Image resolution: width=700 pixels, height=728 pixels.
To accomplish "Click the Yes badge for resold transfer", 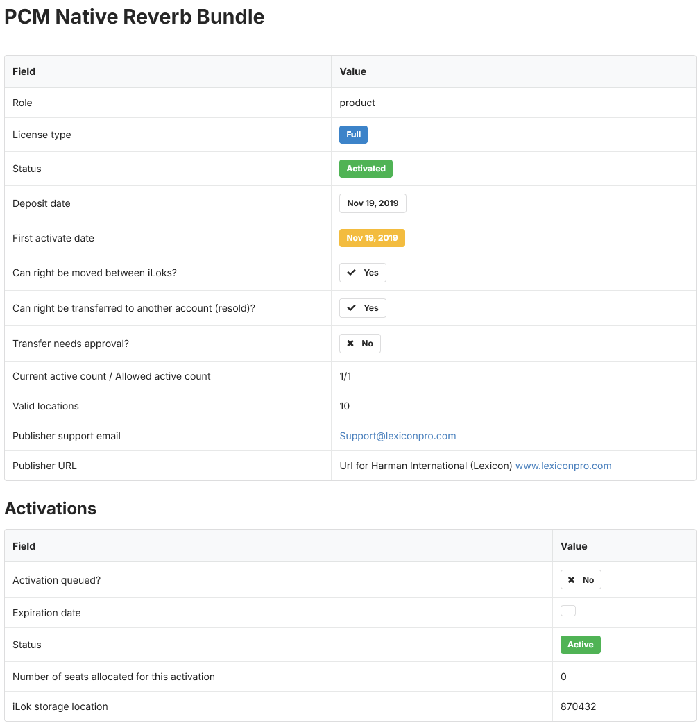I will point(363,308).
